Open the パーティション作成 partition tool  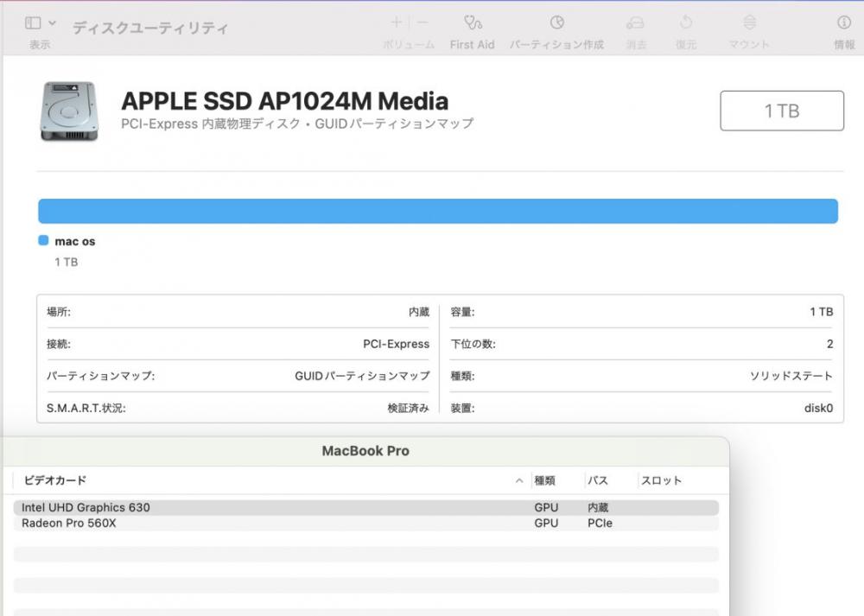tap(556, 22)
